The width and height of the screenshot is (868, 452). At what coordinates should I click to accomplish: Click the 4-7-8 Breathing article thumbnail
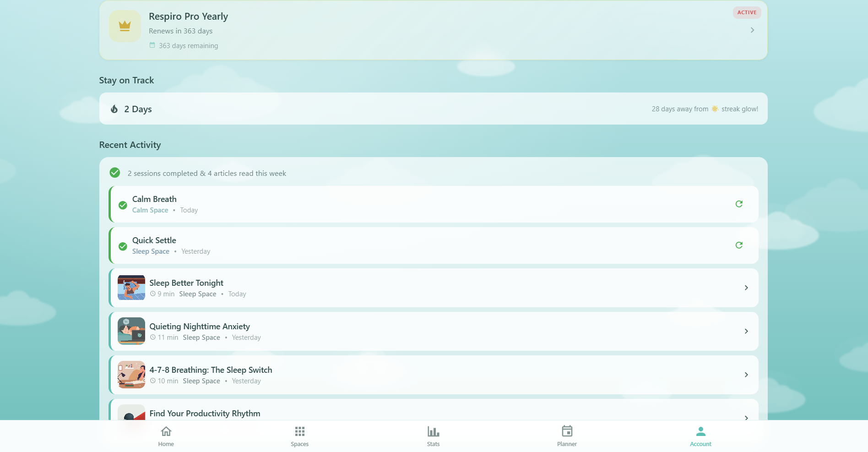(131, 375)
